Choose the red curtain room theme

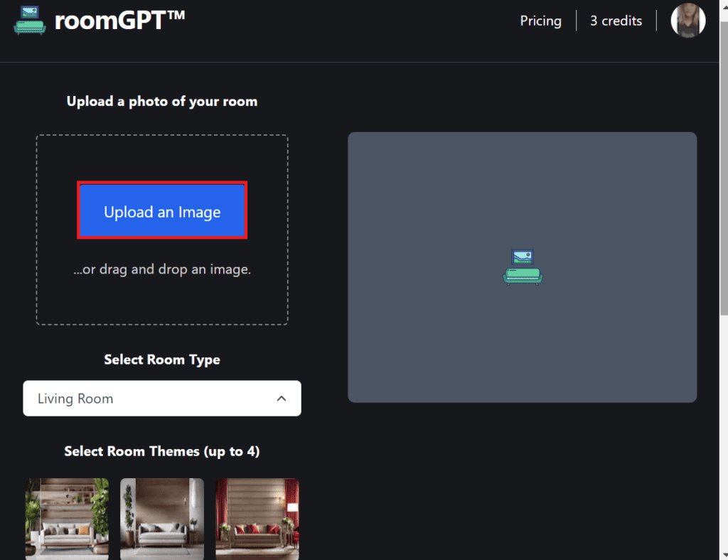tap(257, 519)
